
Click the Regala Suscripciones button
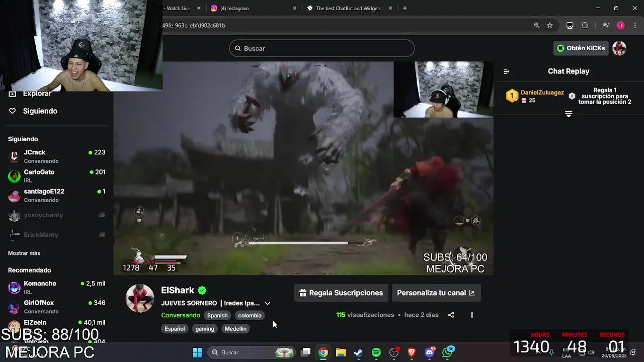pos(341,293)
